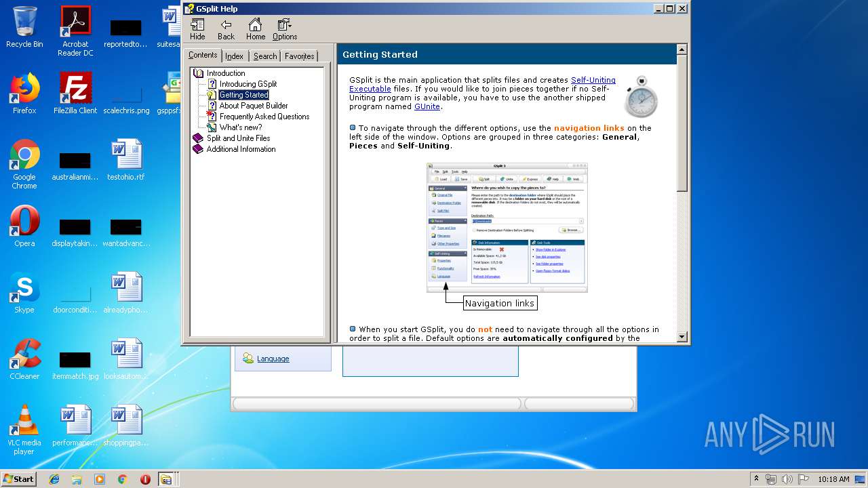Click the What's new? topic icon
868x488 pixels.
click(212, 127)
